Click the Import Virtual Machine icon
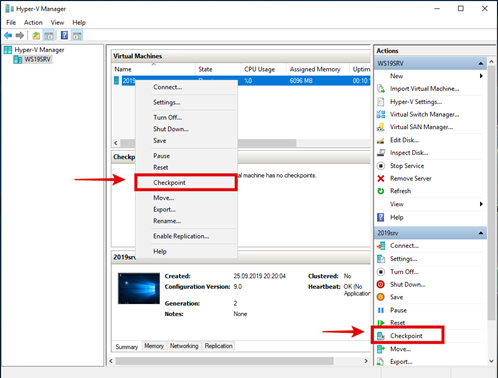498x378 pixels. [x=381, y=89]
